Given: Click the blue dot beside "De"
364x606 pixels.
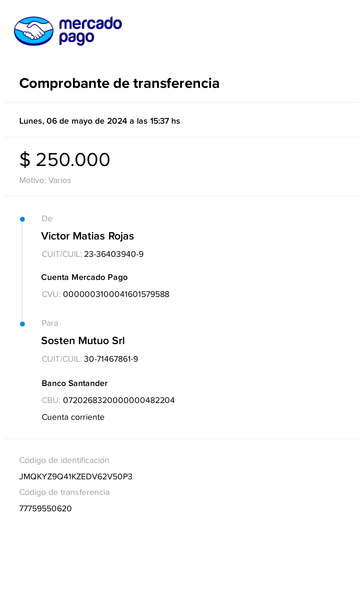Looking at the screenshot, I should [22, 219].
